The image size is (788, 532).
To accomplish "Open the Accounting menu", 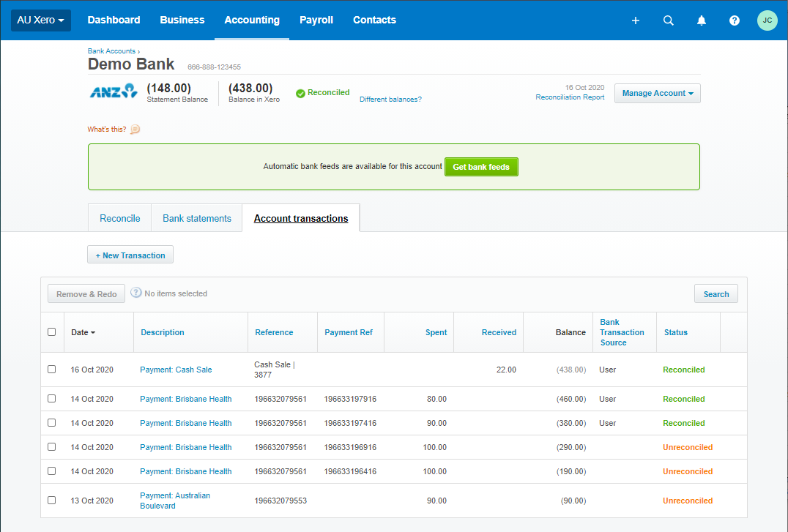I will [x=252, y=20].
